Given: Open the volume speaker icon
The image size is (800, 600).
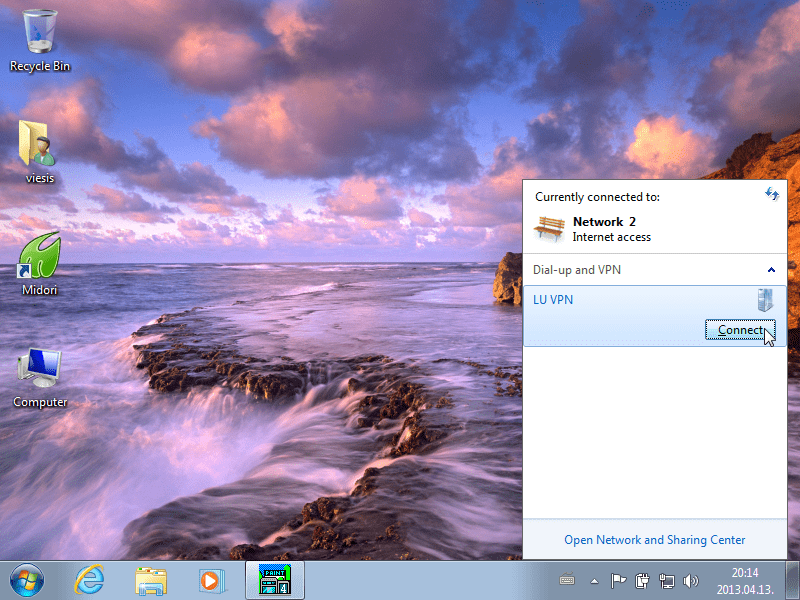Looking at the screenshot, I should (x=690, y=581).
